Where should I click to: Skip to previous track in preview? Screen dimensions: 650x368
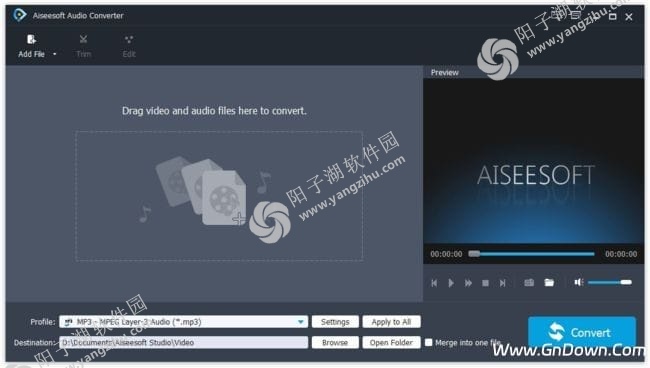pyautogui.click(x=434, y=283)
